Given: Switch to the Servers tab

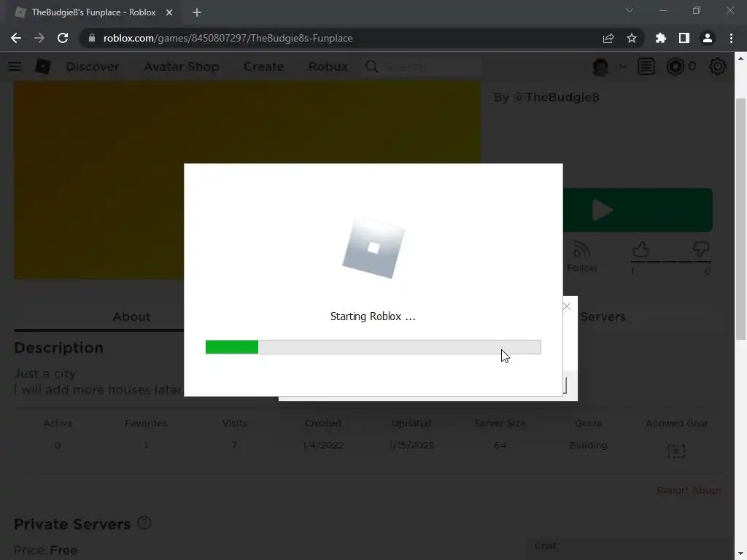Looking at the screenshot, I should (603, 316).
